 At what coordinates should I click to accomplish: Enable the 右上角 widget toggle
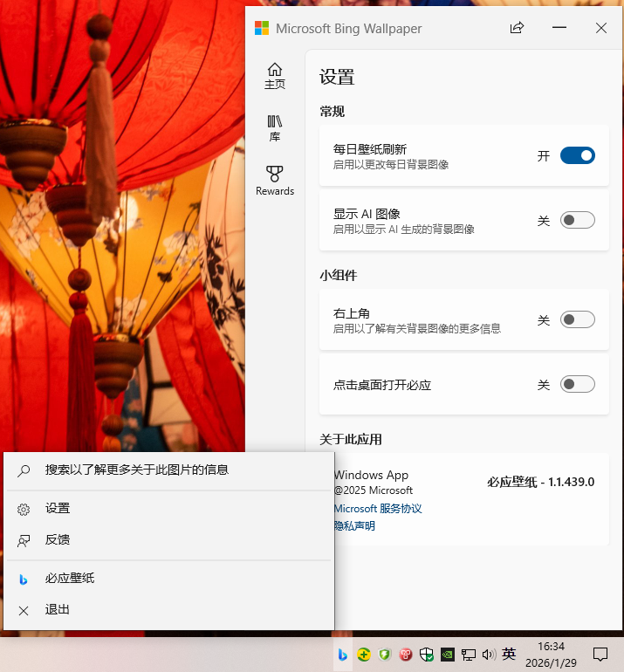577,319
